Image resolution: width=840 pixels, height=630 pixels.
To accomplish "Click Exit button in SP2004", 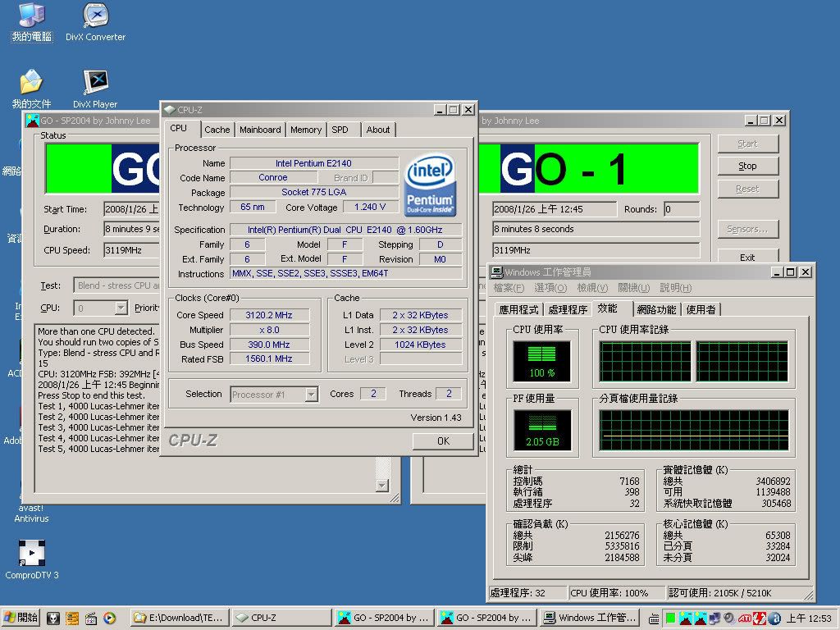I will click(x=747, y=256).
